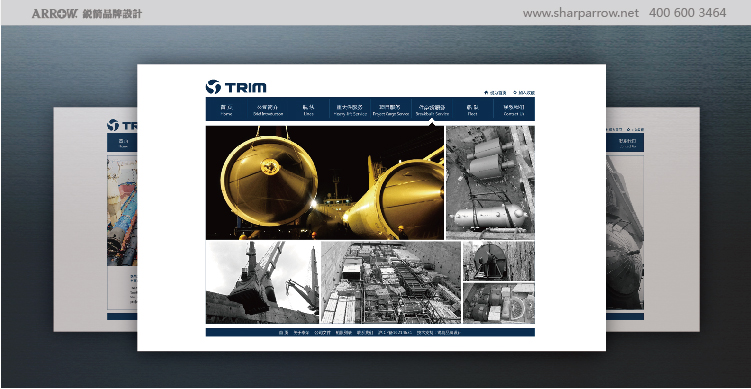The width and height of the screenshot is (751, 389).
Task: Select the Project Cargo Service menu item
Action: 391,110
